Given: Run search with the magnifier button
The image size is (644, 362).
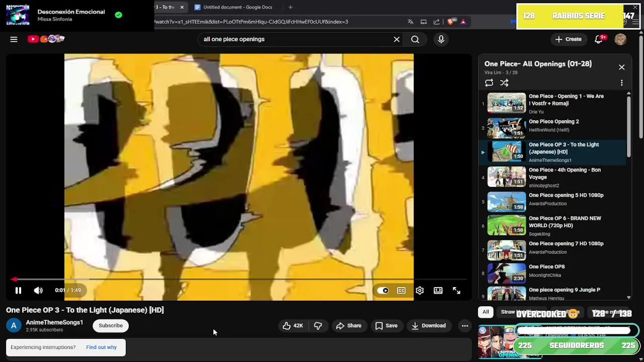Looking at the screenshot, I should (x=415, y=39).
